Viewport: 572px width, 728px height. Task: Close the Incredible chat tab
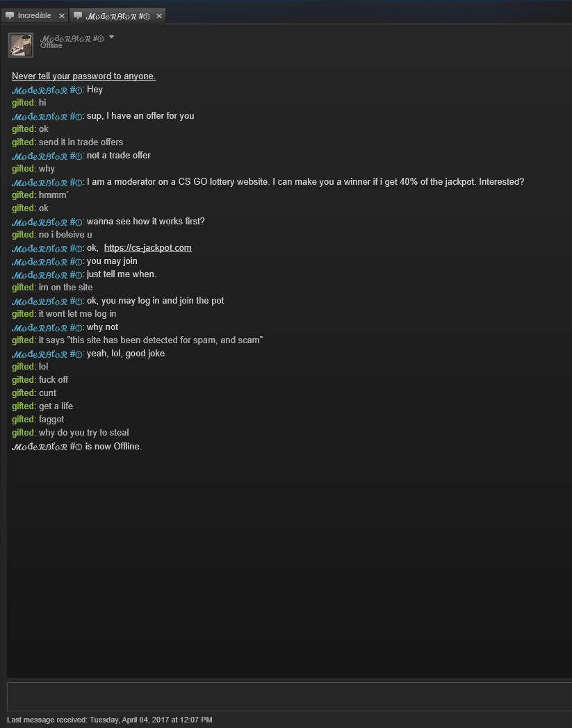[x=61, y=16]
